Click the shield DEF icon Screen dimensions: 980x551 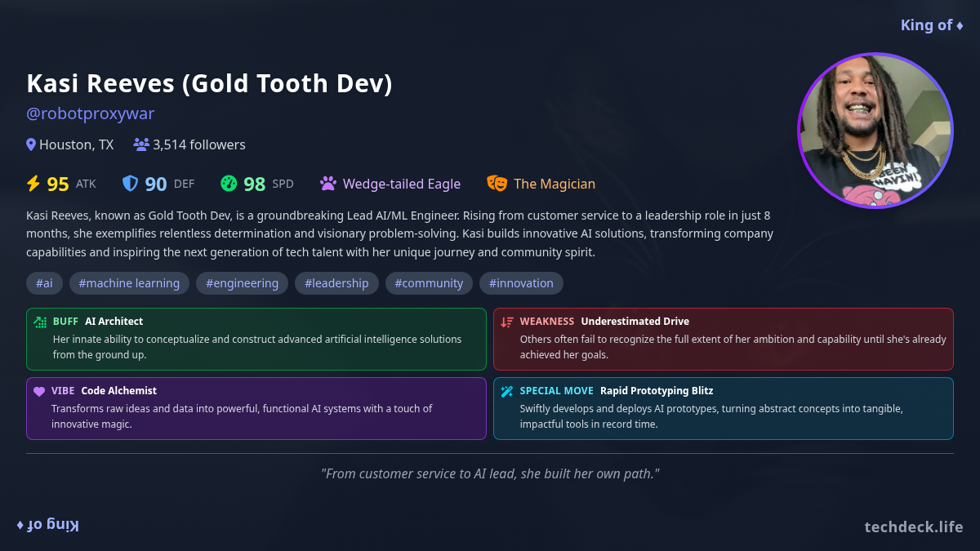(x=130, y=184)
